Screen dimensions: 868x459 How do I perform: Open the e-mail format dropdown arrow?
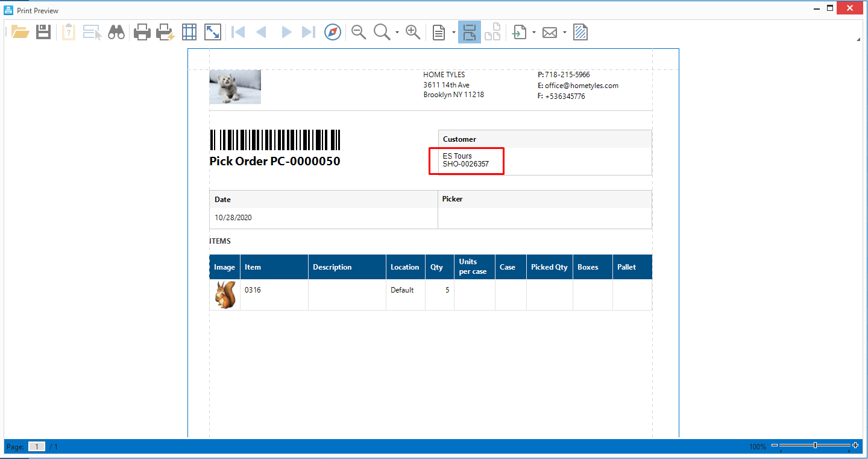pos(565,32)
